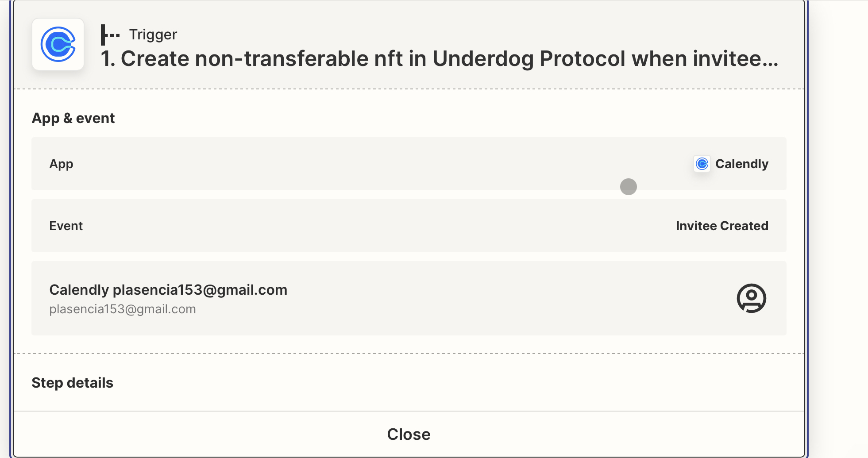Click the trigger step icon beside Trigger

[110, 35]
